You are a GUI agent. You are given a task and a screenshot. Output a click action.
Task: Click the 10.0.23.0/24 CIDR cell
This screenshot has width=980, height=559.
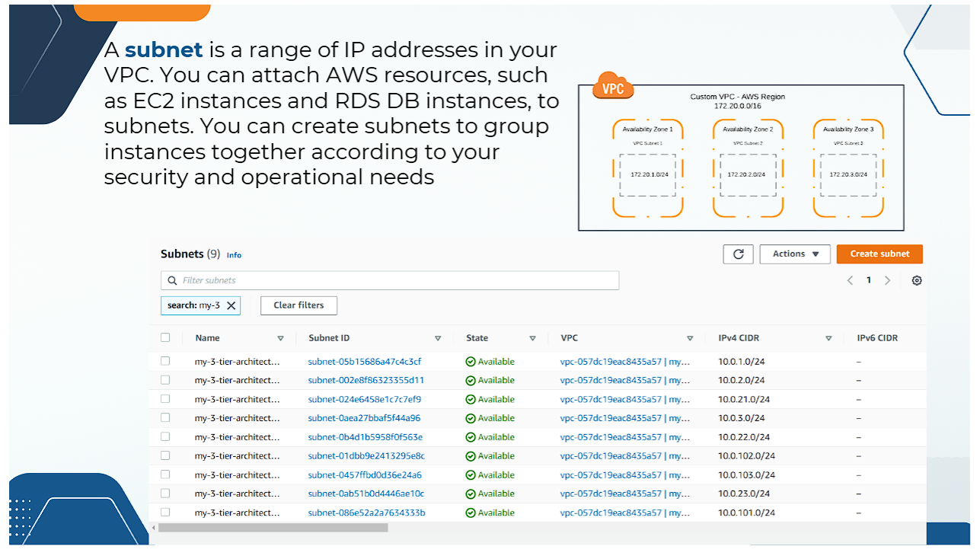(x=744, y=494)
